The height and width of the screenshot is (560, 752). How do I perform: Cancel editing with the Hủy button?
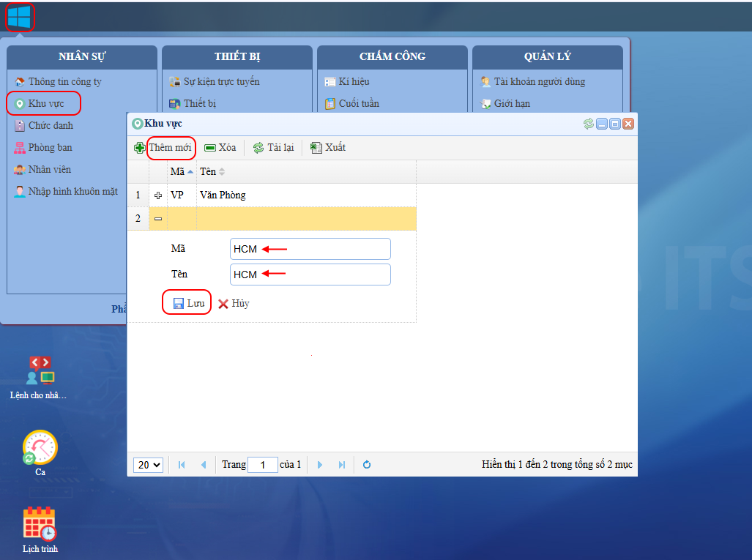[234, 303]
